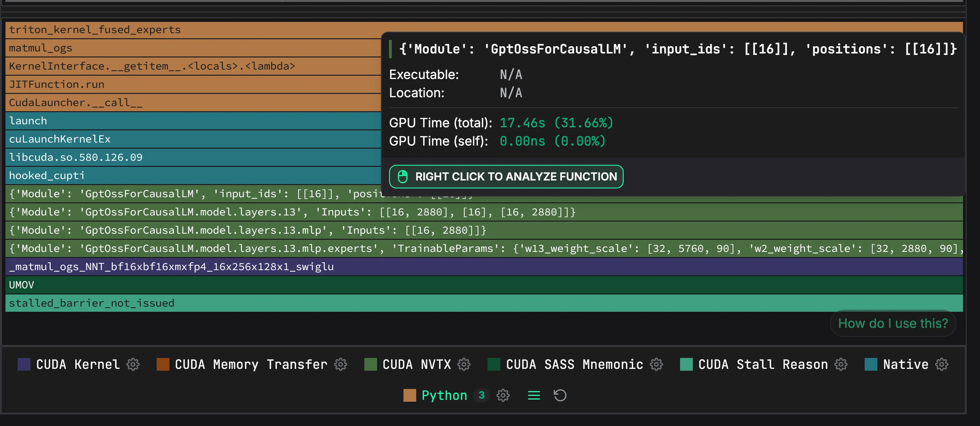Select the launch native frame
The image size is (980, 426).
[193, 121]
